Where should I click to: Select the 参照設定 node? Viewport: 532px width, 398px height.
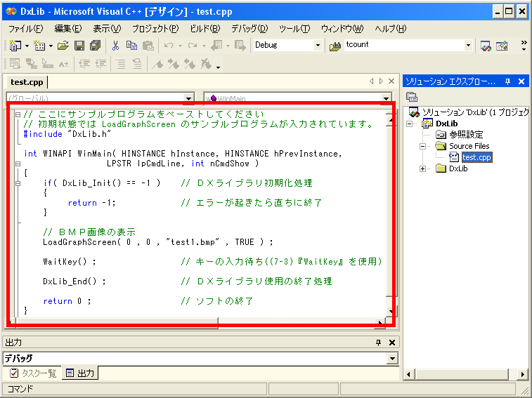466,135
